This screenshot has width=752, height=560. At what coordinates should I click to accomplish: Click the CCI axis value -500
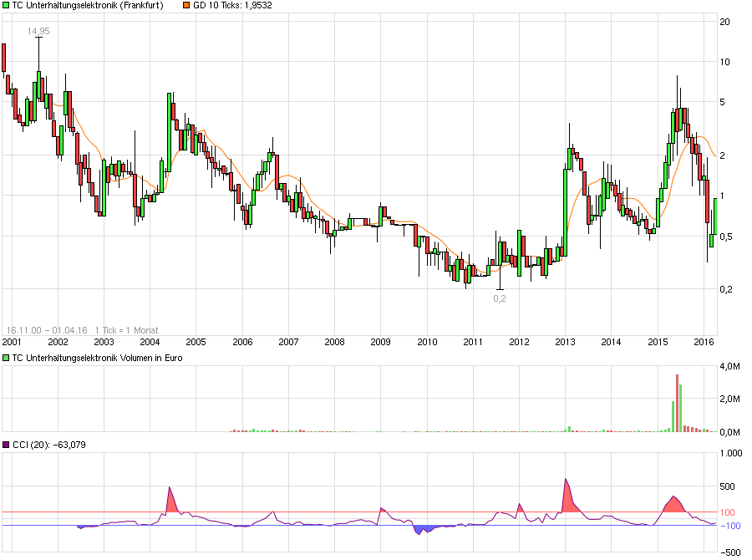730,552
